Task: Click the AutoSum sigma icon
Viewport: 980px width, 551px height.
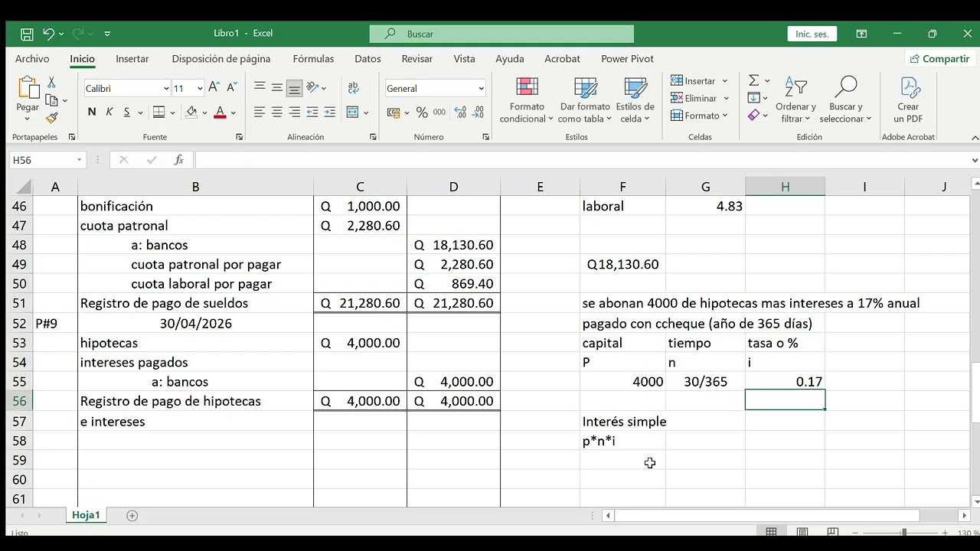Action: click(x=754, y=80)
